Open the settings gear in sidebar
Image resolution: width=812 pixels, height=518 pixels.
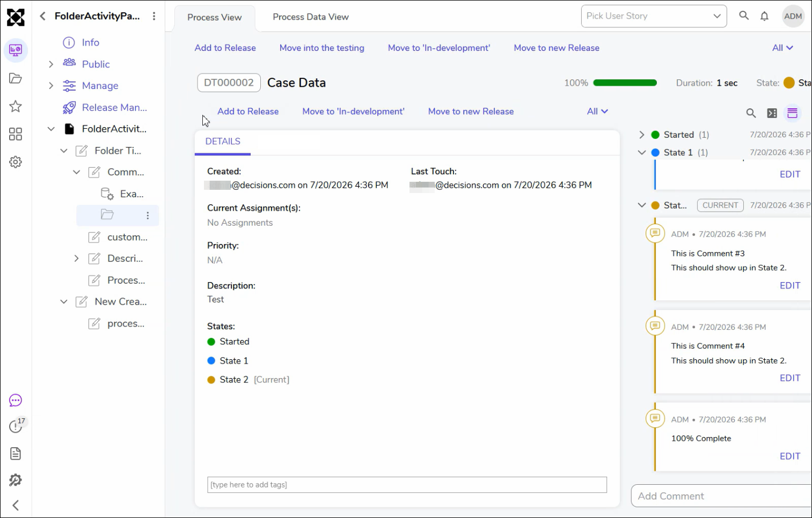16,162
